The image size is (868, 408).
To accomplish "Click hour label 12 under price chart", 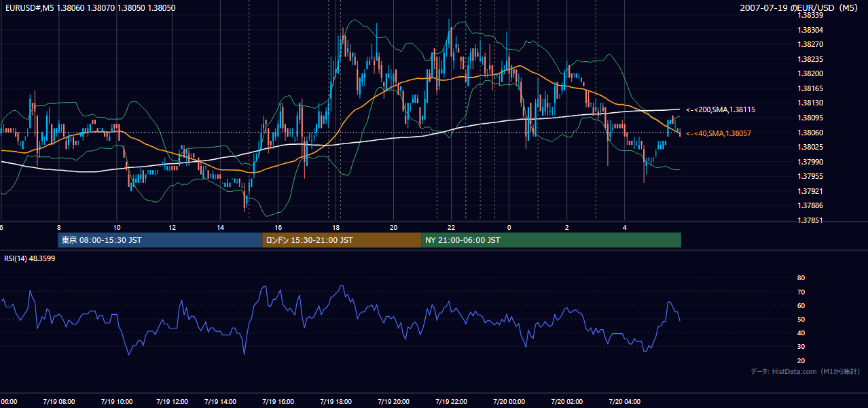I will tap(172, 227).
